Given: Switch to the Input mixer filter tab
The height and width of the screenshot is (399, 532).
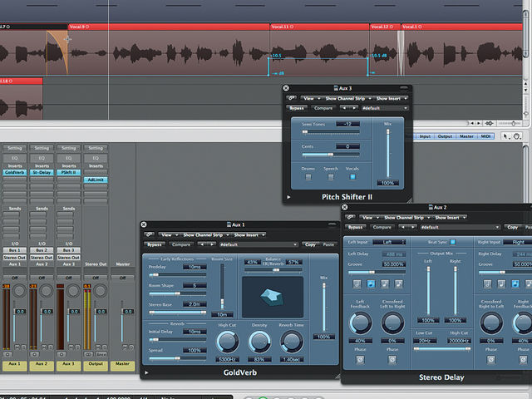Looking at the screenshot, I should pyautogui.click(x=425, y=136).
